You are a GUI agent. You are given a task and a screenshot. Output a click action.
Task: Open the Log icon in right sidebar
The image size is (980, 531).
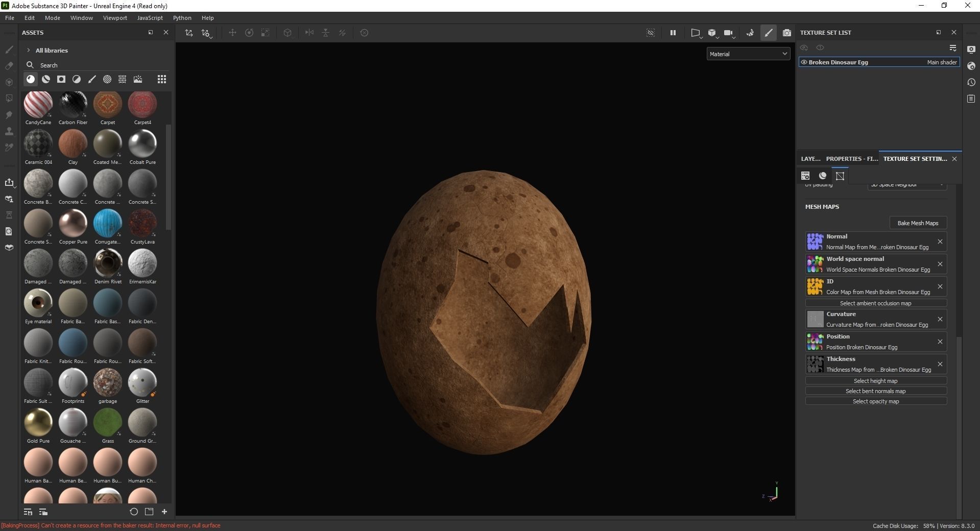971,99
